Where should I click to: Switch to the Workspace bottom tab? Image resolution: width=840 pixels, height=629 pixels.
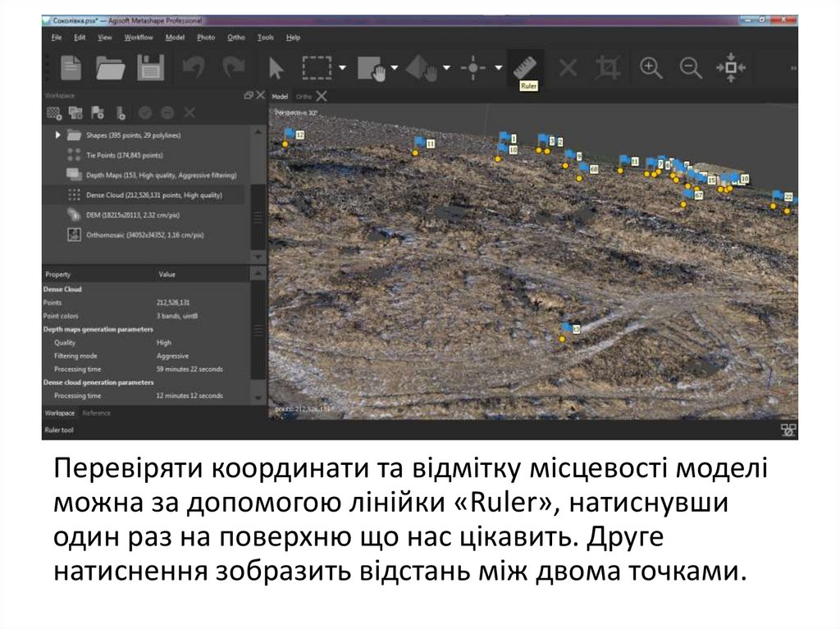pos(59,413)
